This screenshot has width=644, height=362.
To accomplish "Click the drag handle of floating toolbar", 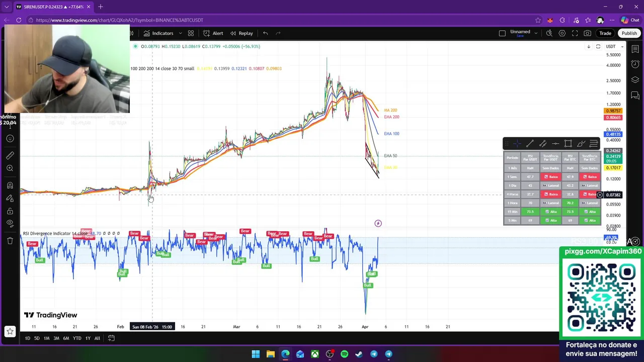I will (x=507, y=144).
